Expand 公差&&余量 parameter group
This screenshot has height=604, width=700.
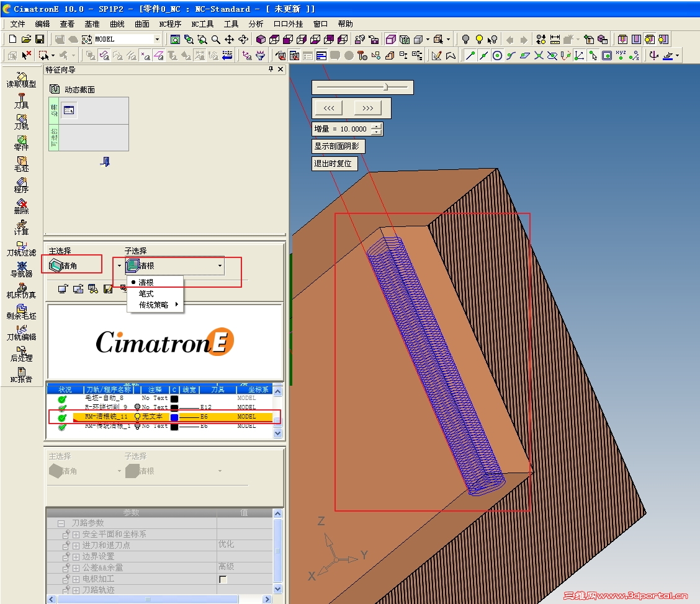pyautogui.click(x=76, y=568)
